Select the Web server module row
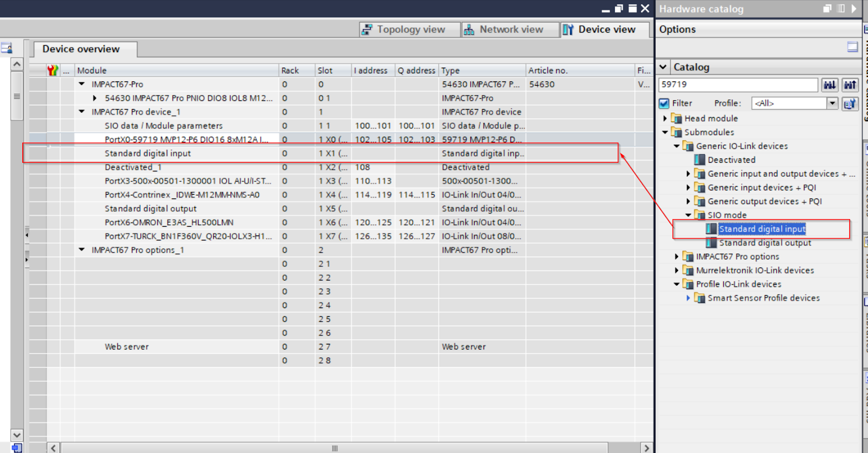This screenshot has height=453, width=868. pyautogui.click(x=341, y=347)
